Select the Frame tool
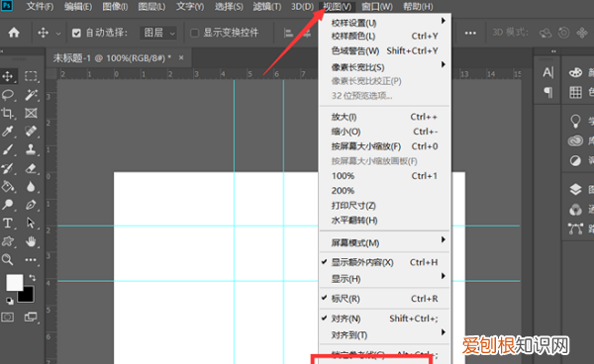The width and height of the screenshot is (594, 364). (x=31, y=113)
